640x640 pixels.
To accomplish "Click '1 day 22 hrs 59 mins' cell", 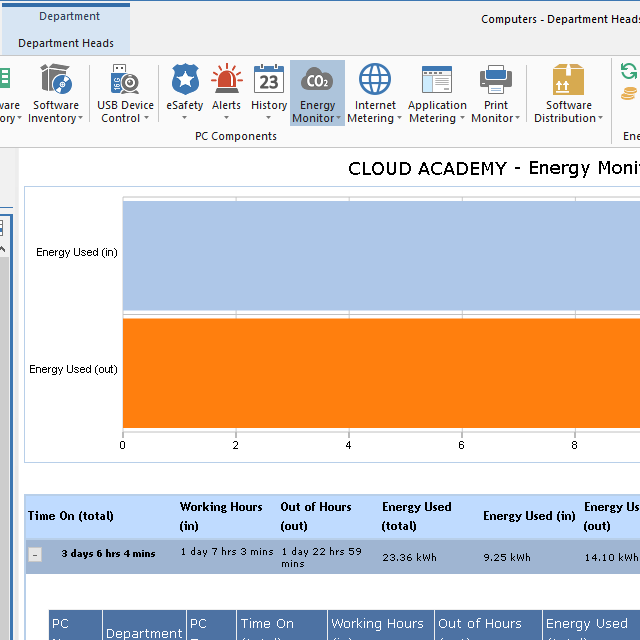I will [322, 557].
